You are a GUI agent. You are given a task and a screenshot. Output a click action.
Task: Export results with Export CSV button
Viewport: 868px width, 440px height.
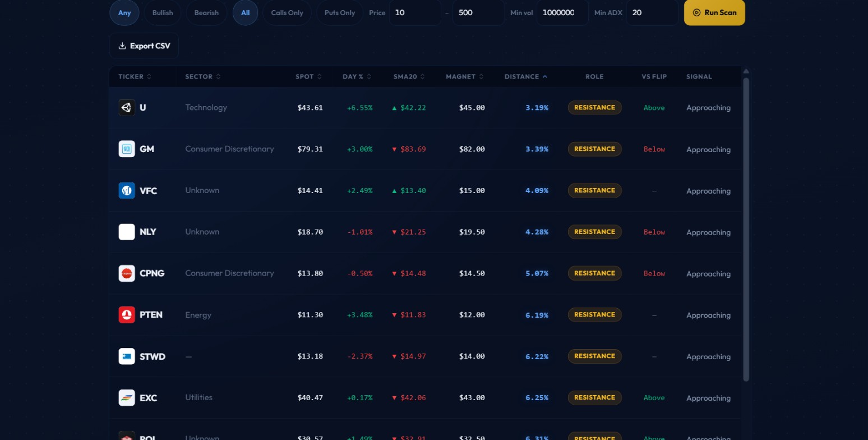(x=144, y=46)
